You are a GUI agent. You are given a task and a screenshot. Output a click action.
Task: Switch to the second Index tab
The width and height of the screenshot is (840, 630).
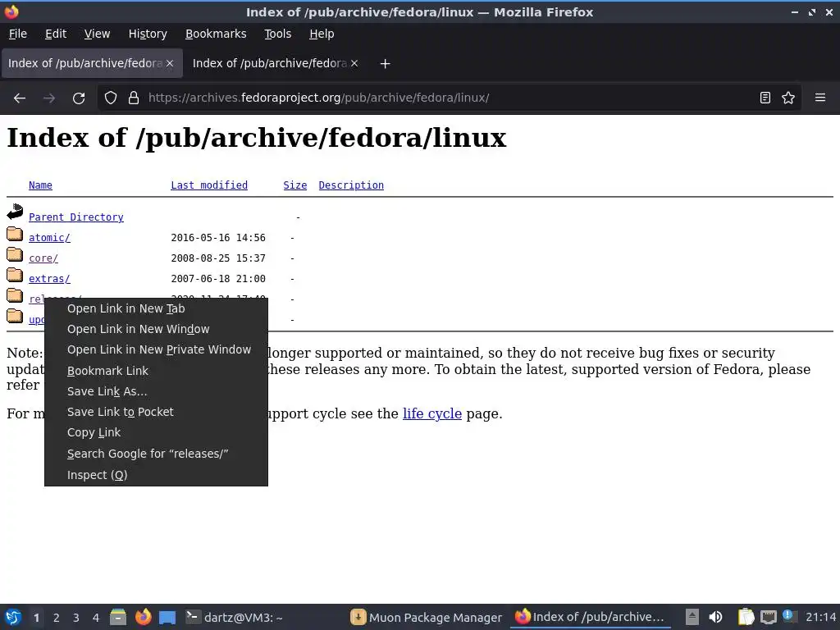pyautogui.click(x=275, y=63)
